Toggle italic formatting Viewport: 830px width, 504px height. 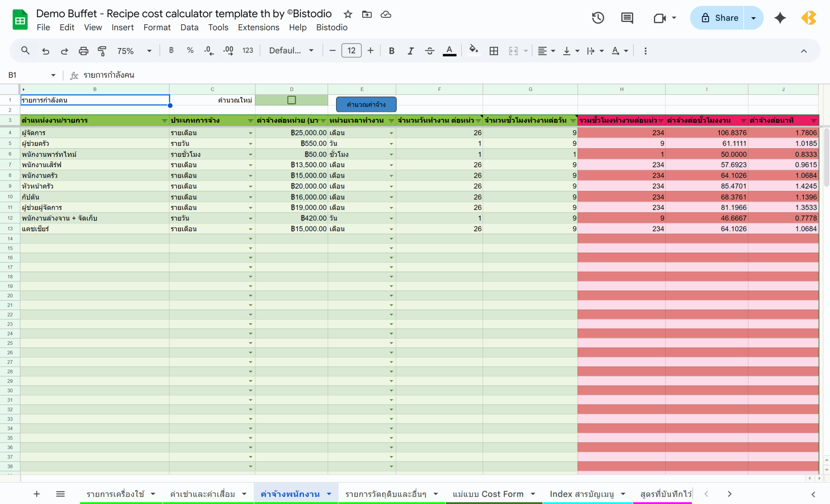pyautogui.click(x=410, y=51)
